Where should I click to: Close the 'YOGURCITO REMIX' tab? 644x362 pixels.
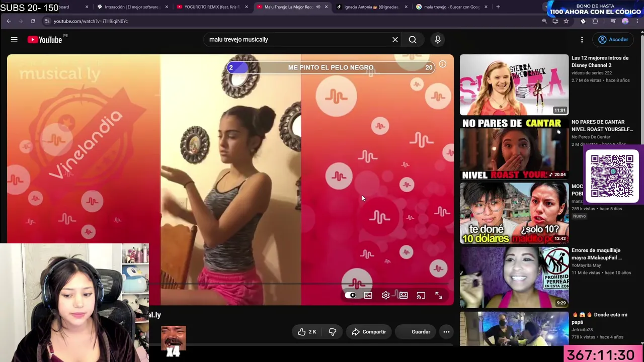(247, 7)
